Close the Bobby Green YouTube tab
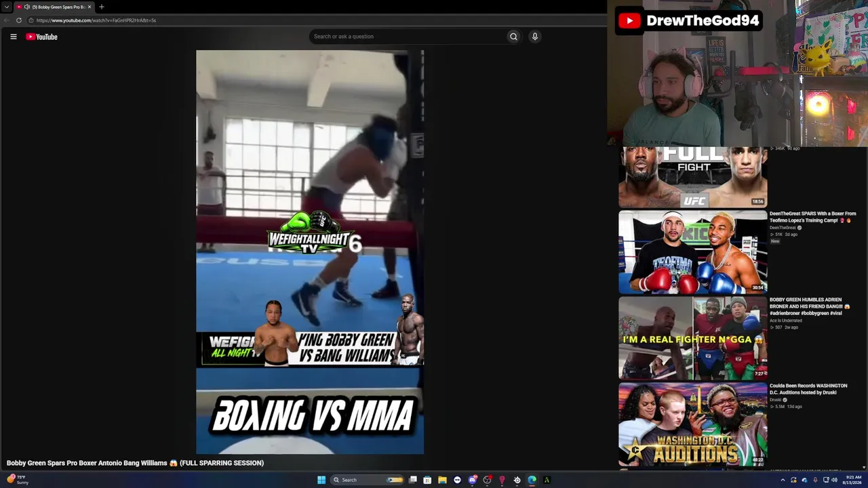Screen dimensions: 868x488 pos(89,7)
